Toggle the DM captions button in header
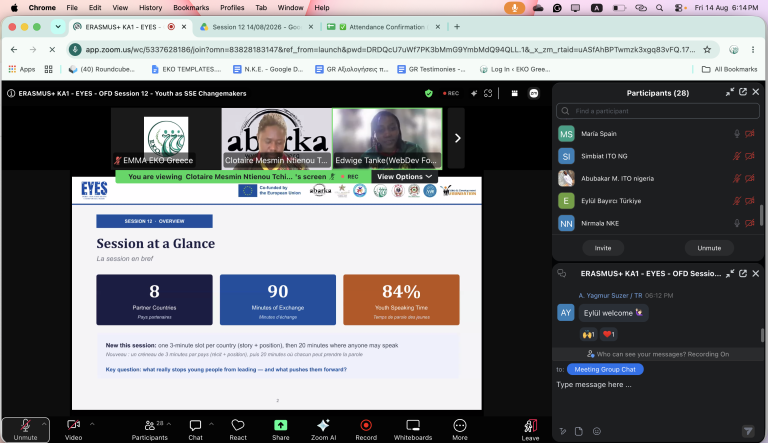Image resolution: width=768 pixels, height=443 pixels. coord(534,93)
